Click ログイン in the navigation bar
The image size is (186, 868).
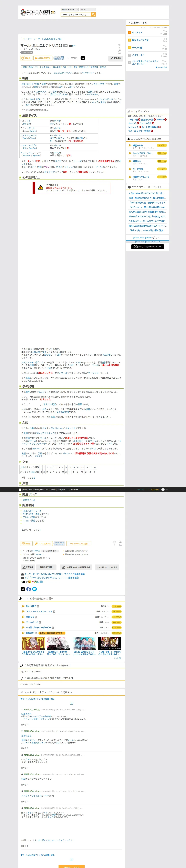coord(139,490)
